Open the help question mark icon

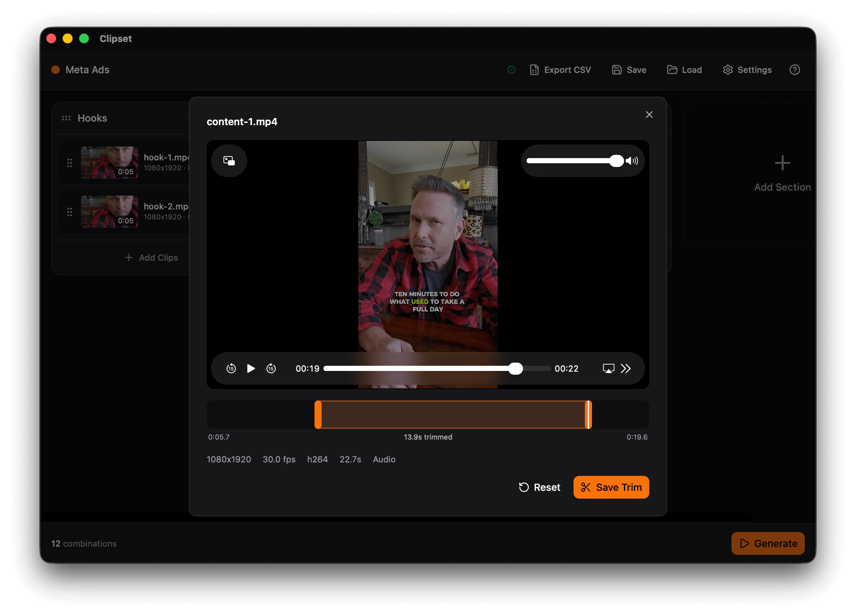click(794, 70)
